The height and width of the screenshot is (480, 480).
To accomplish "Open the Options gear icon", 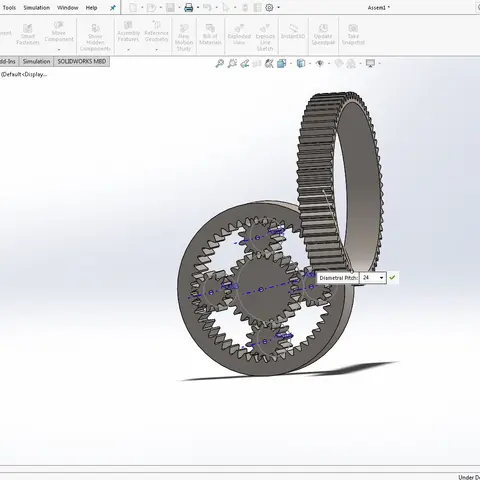I will [269, 8].
